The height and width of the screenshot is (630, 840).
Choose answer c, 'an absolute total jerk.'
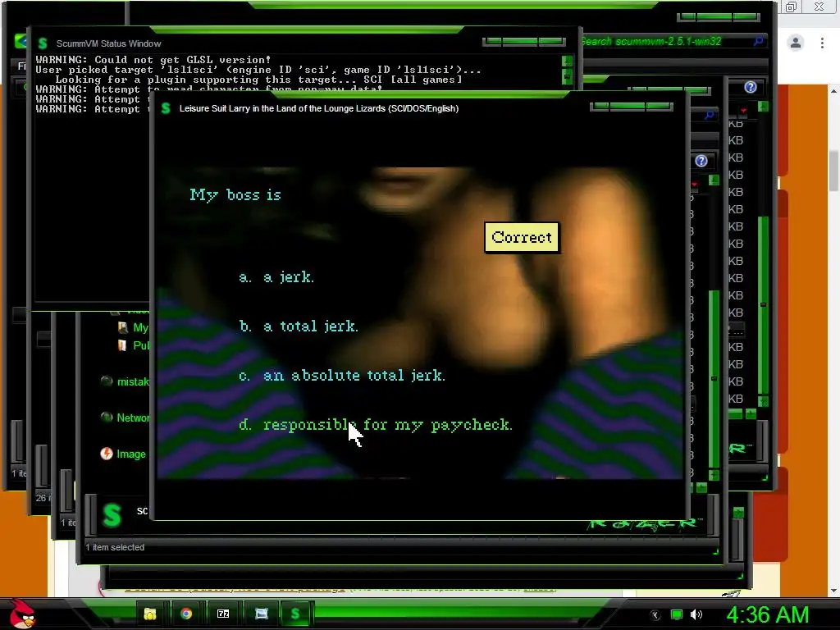341,376
